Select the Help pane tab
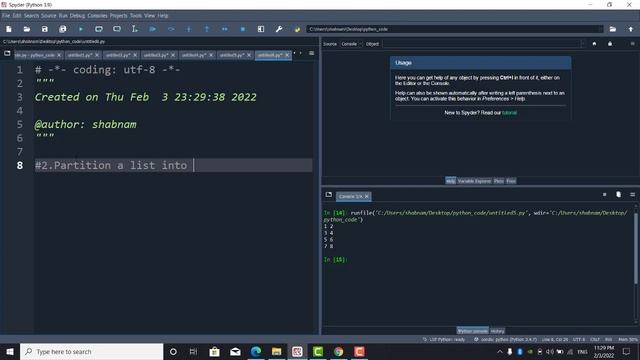Image resolution: width=640 pixels, height=360 pixels. coord(450,181)
